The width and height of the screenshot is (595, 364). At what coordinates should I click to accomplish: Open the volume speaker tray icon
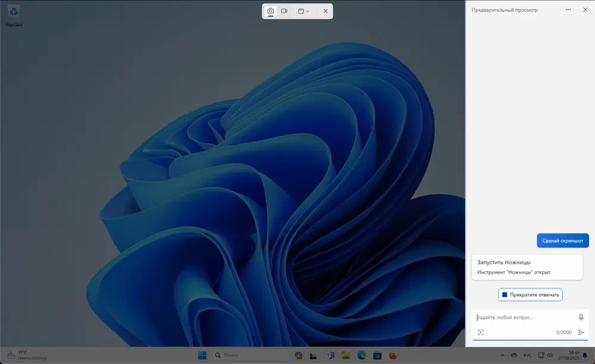click(550, 355)
